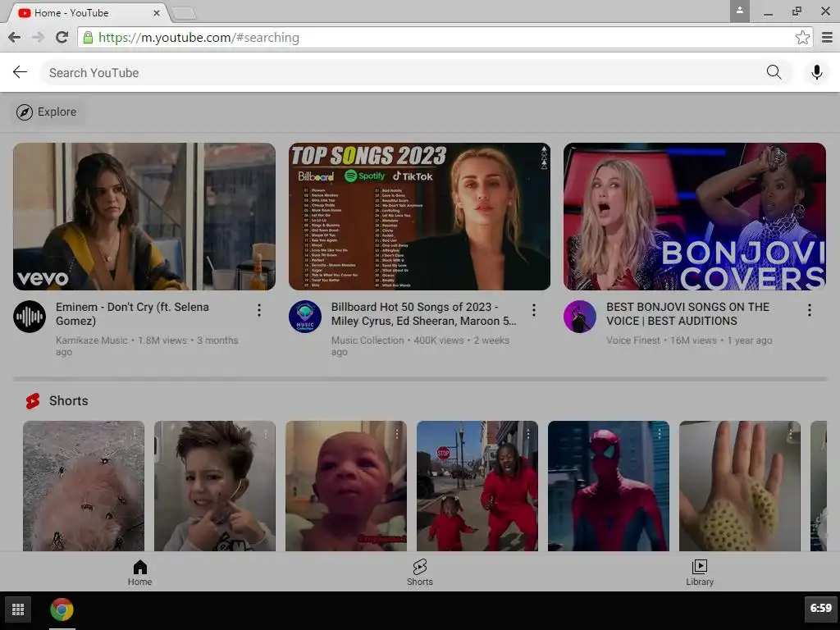Close the Home - YouTube tab

point(157,13)
